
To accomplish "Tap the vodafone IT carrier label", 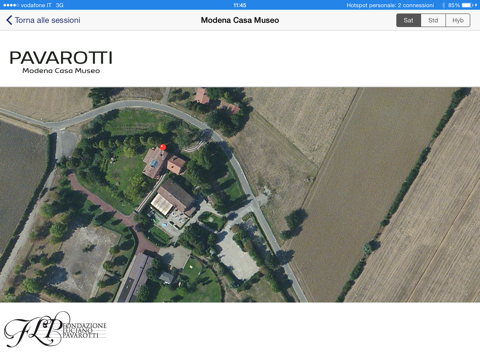I will pos(36,5).
